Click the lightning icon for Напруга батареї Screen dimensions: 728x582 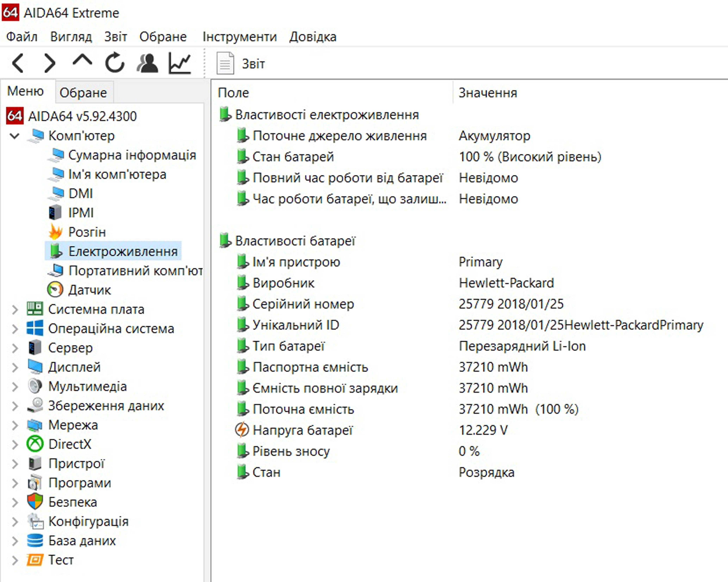pos(242,430)
